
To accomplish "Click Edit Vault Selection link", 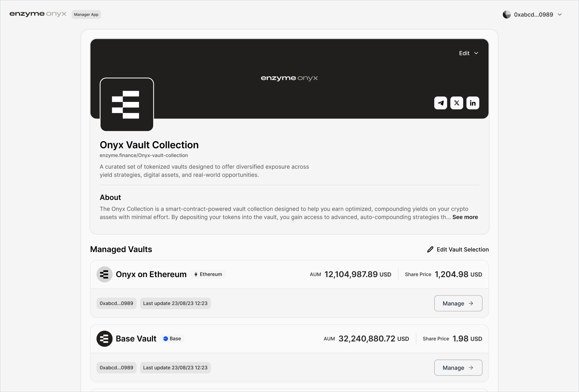I will [462, 249].
